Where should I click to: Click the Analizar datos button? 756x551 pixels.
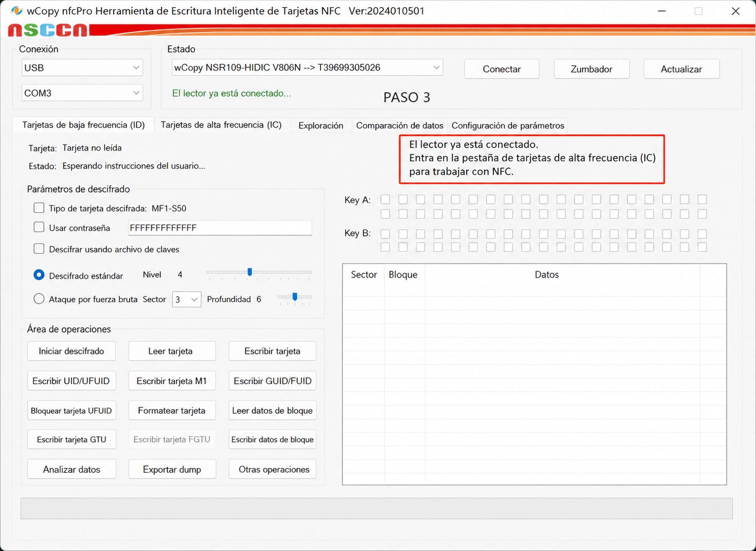click(72, 469)
